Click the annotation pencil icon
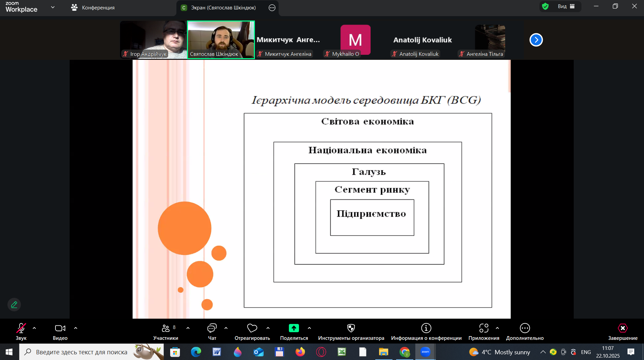Viewport: 644px width, 360px height. pyautogui.click(x=14, y=305)
